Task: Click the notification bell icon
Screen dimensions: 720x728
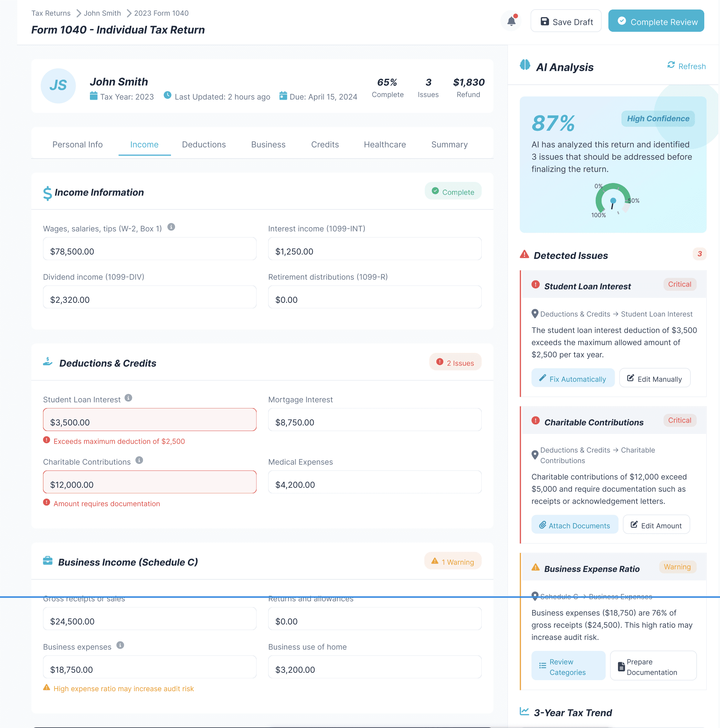Action: (x=511, y=21)
